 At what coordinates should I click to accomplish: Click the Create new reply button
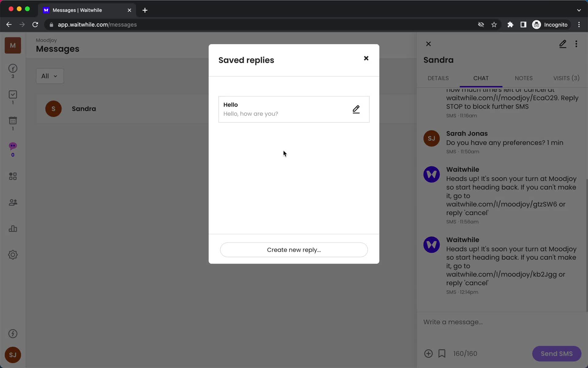293,250
